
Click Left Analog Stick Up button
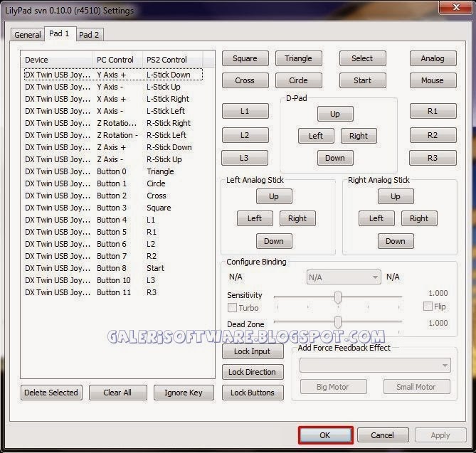point(274,196)
